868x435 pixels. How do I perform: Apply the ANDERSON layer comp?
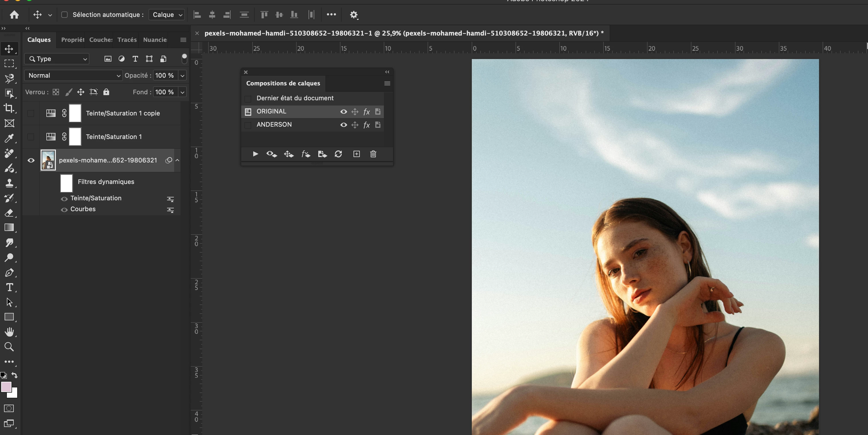(x=248, y=125)
